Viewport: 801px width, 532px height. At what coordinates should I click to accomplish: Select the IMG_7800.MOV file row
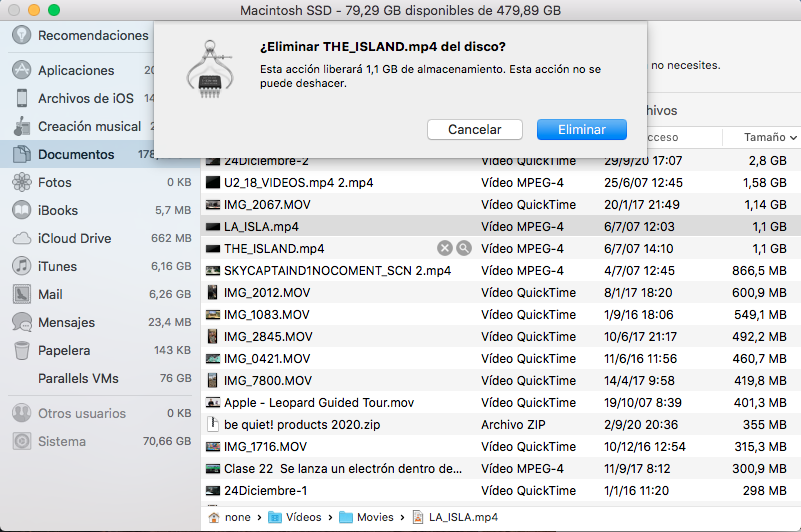(x=501, y=380)
